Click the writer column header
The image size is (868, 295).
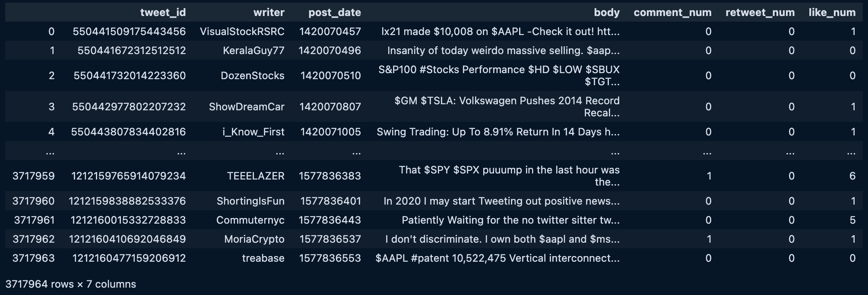click(269, 13)
